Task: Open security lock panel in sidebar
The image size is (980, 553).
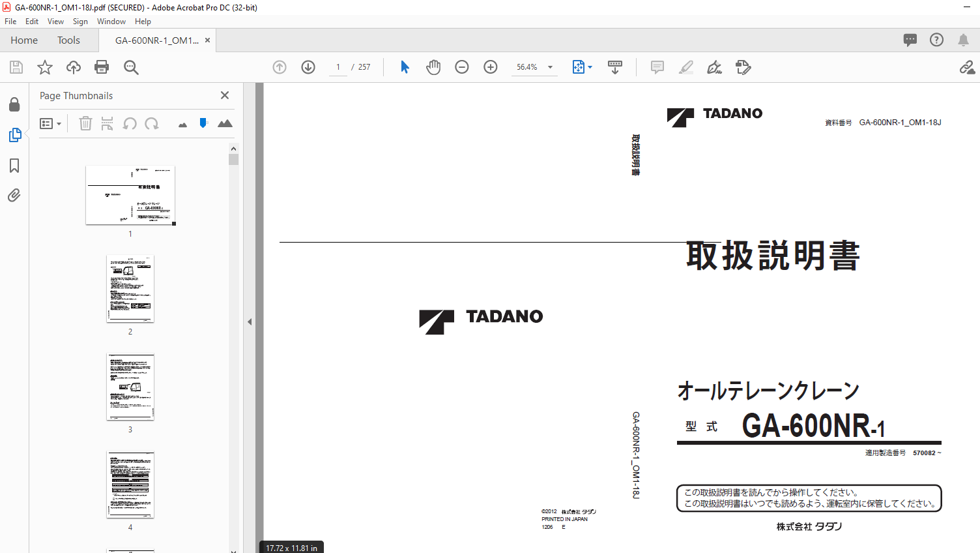Action: tap(14, 104)
